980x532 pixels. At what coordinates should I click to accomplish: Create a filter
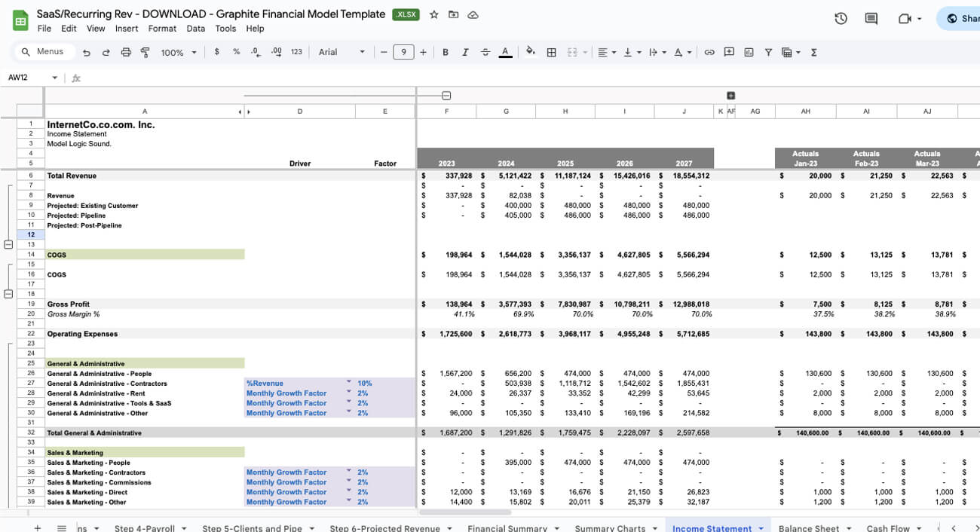pyautogui.click(x=768, y=52)
